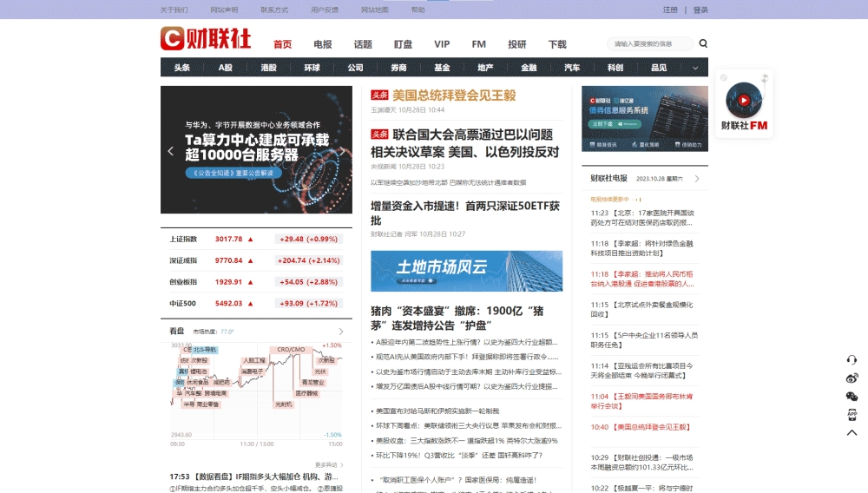This screenshot has height=493, width=868.
Task: Open 科创 category
Action: tap(615, 68)
